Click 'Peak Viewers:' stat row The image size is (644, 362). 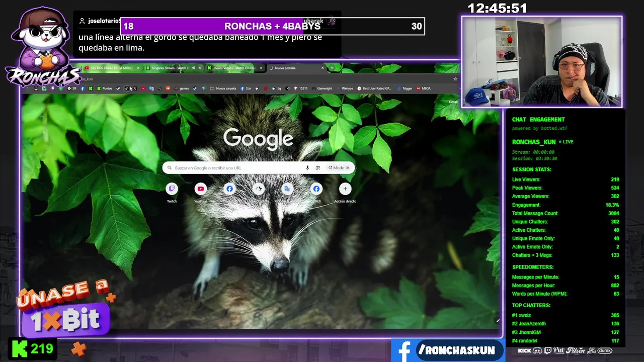tap(566, 188)
